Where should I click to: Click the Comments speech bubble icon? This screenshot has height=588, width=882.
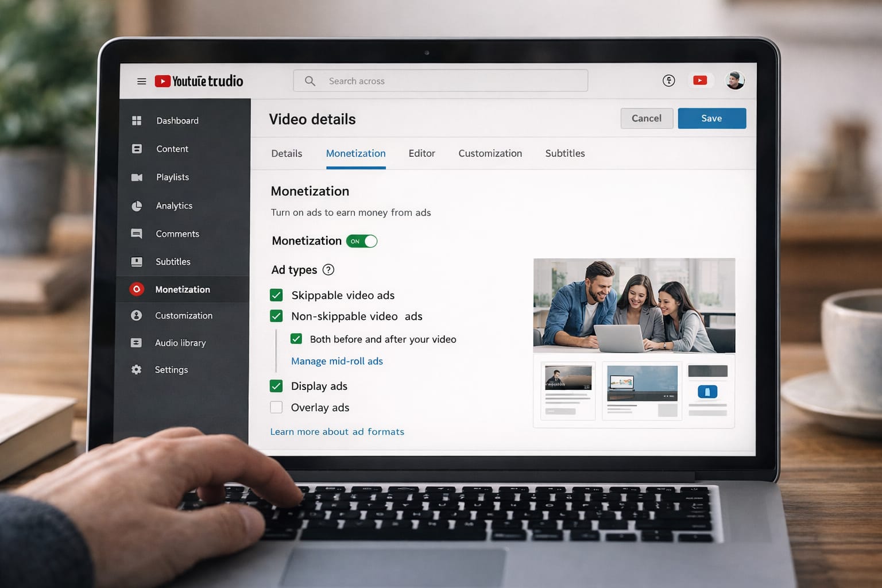tap(137, 234)
